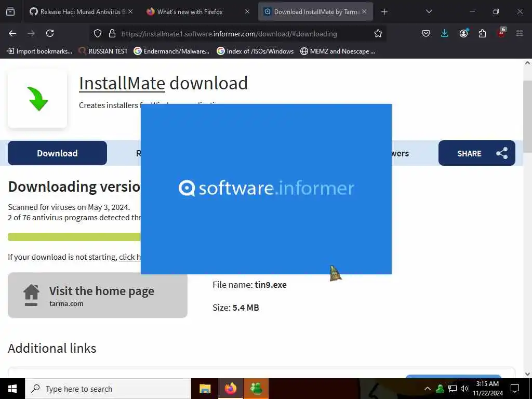Viewport: 532px width, 399px height.
Task: Close the What's new with Firefox tab
Action: click(247, 11)
